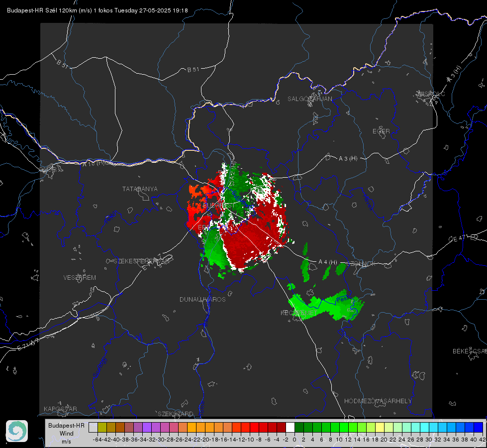This screenshot has width=487, height=448.
Task: Click the BUDAPEST city label
Action: pos(219,206)
